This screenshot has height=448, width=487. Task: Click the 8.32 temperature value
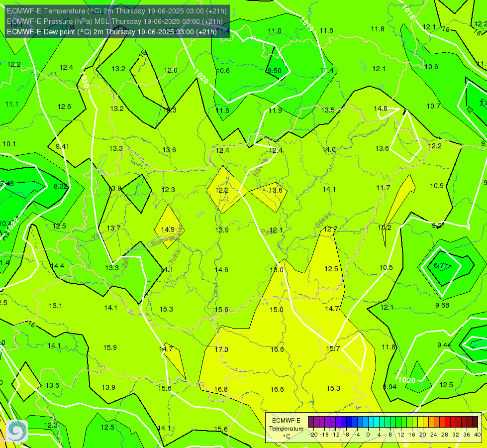61,186
